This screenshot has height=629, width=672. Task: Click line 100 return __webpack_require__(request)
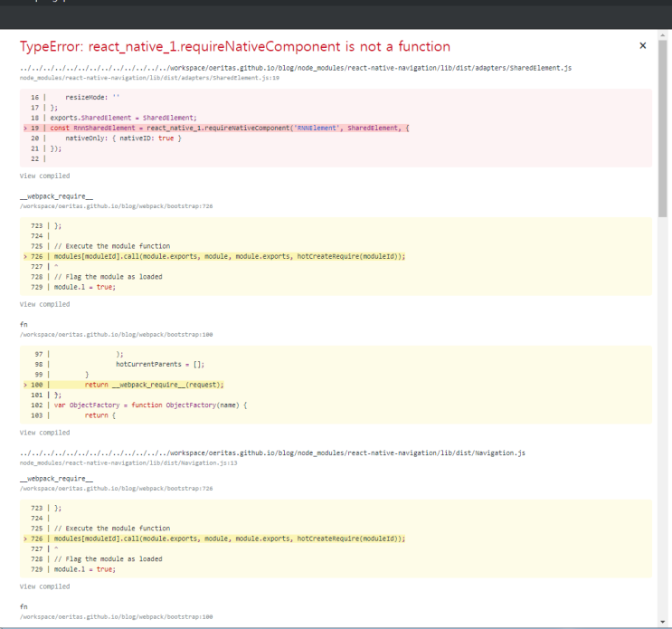pyautogui.click(x=155, y=385)
